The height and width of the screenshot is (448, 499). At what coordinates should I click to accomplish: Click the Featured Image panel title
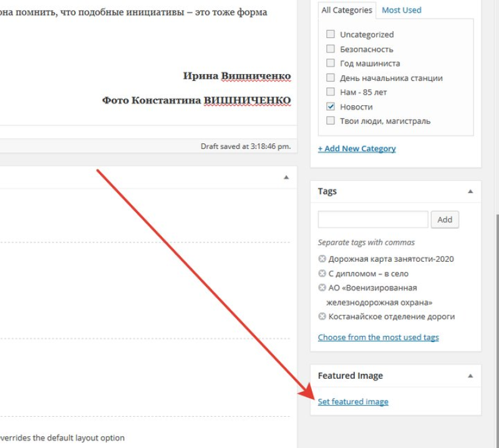pos(350,376)
